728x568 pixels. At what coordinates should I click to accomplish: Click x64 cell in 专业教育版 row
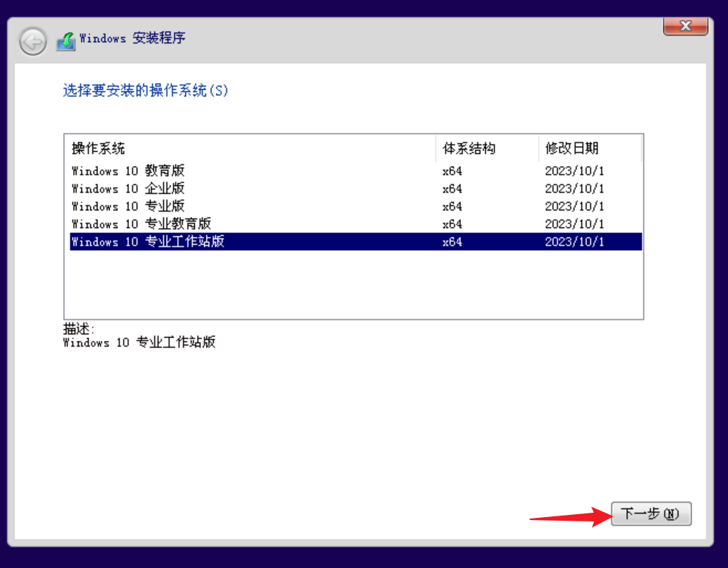(x=452, y=224)
